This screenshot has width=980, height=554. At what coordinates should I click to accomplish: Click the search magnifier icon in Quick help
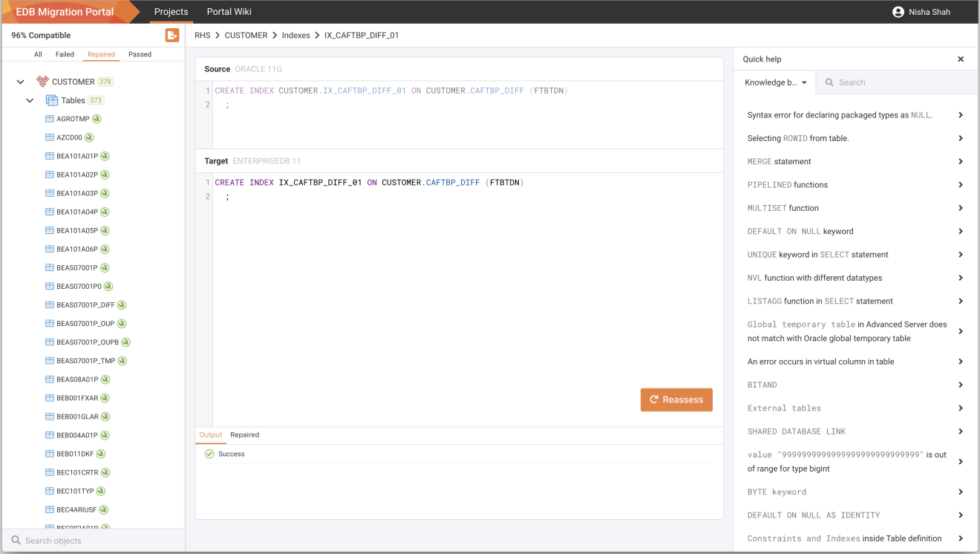click(829, 82)
